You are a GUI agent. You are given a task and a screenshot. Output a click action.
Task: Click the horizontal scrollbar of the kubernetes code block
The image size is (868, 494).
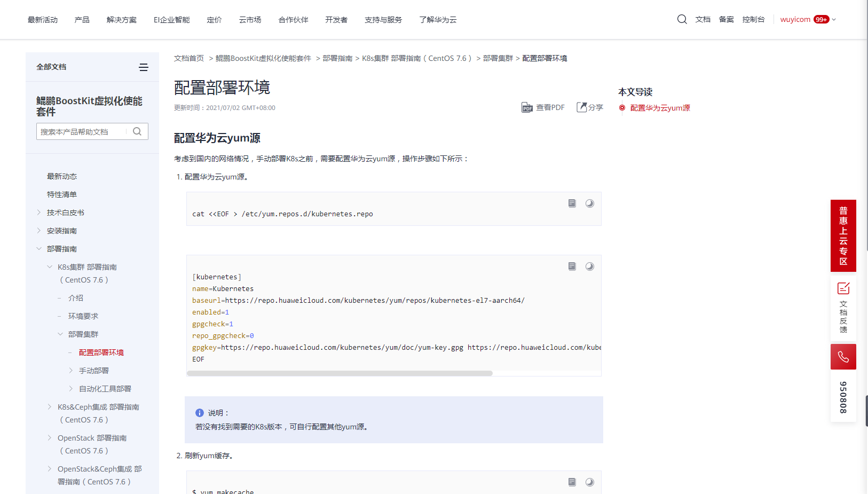340,373
